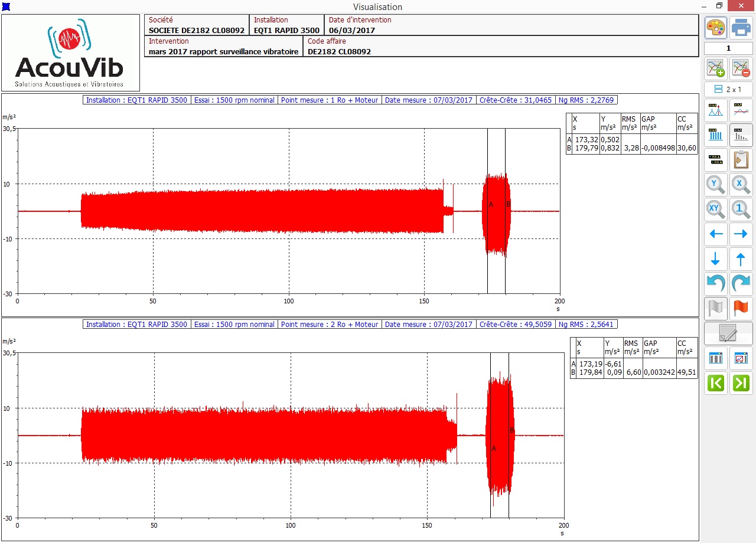
Task: Zoom on the Y axis
Action: pyautogui.click(x=716, y=185)
